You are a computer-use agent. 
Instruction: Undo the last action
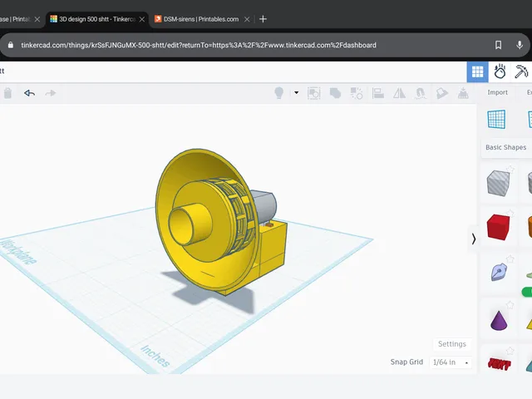[30, 93]
